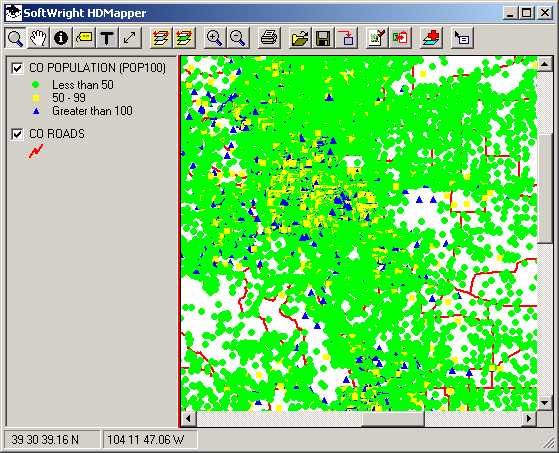Click the horizontal scrollbar left arrow

tap(189, 418)
